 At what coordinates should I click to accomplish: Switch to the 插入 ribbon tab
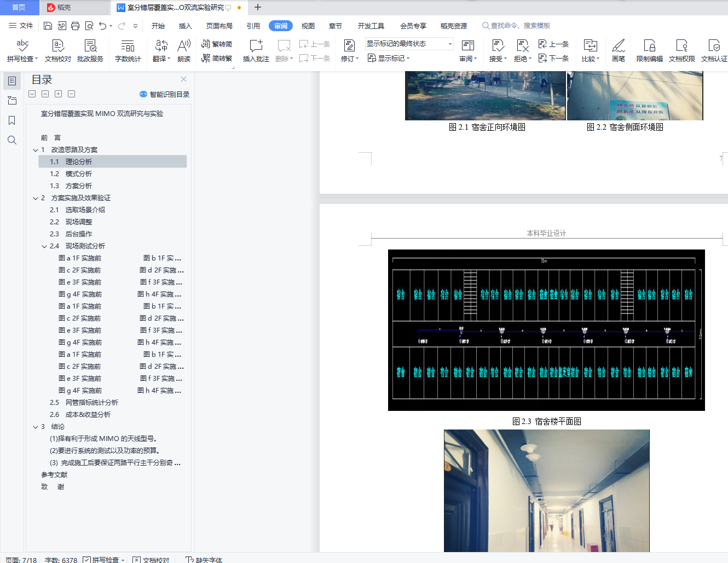[185, 26]
